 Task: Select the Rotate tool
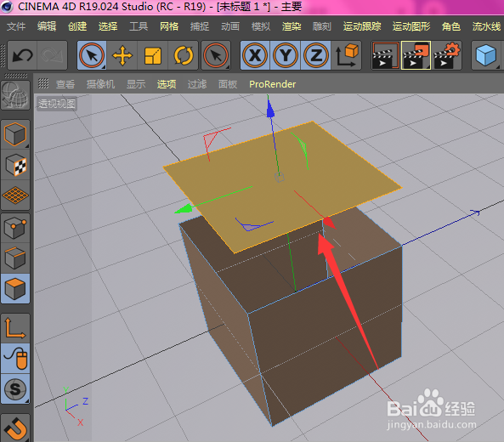(x=184, y=55)
